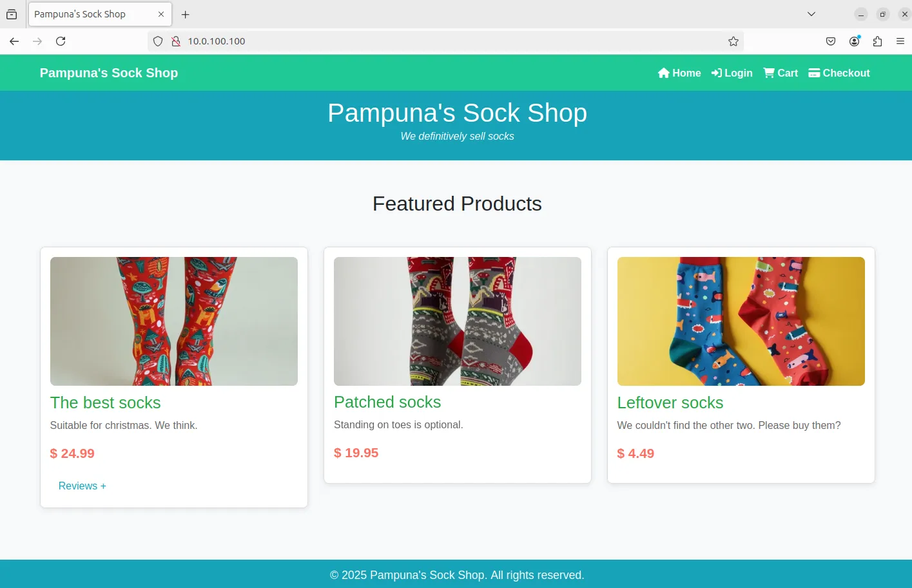The image size is (912, 588).
Task: Open a new browser tab
Action: pyautogui.click(x=186, y=14)
